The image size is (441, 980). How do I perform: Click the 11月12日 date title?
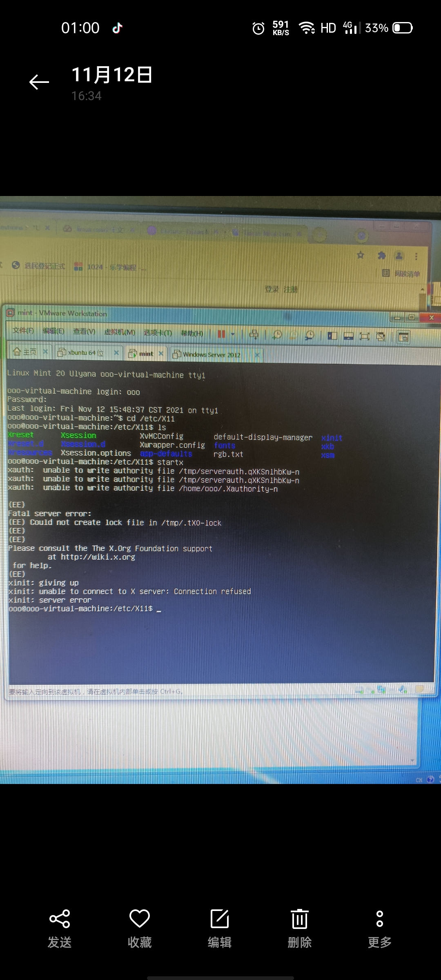coord(112,75)
